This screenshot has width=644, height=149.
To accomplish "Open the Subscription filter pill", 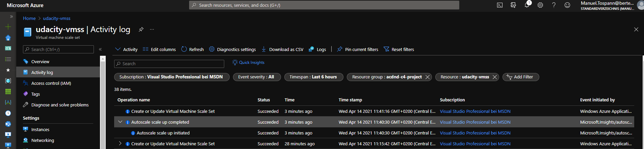I will [x=172, y=77].
